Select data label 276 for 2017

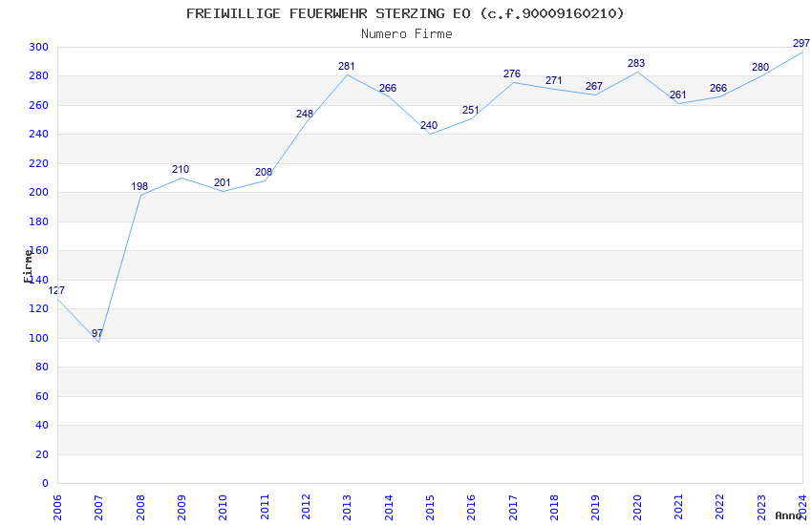(512, 73)
